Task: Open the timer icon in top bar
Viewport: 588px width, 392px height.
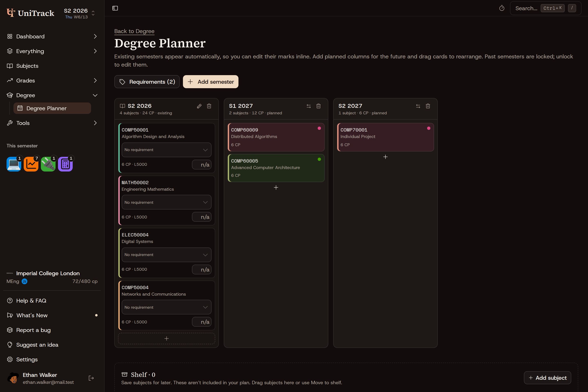Action: [x=501, y=8]
